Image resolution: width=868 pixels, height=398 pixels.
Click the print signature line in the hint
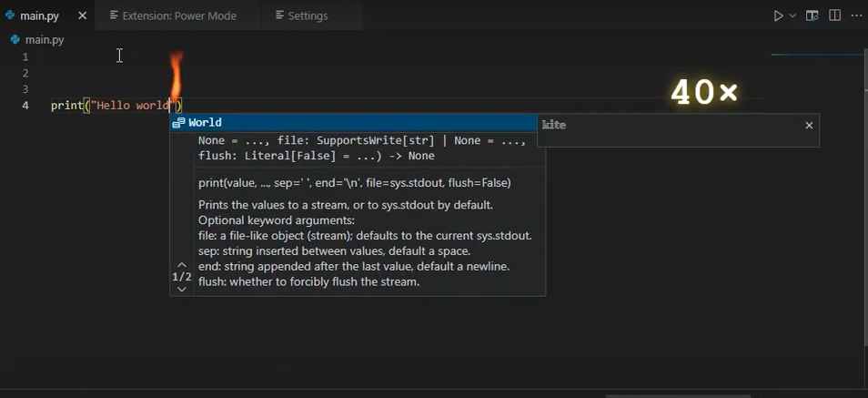[354, 182]
